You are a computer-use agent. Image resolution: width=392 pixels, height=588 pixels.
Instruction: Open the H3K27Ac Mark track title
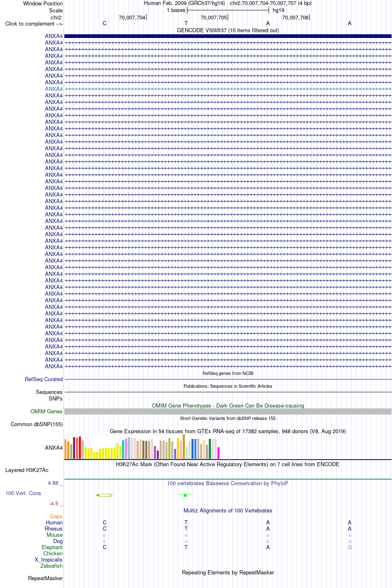pyautogui.click(x=228, y=465)
